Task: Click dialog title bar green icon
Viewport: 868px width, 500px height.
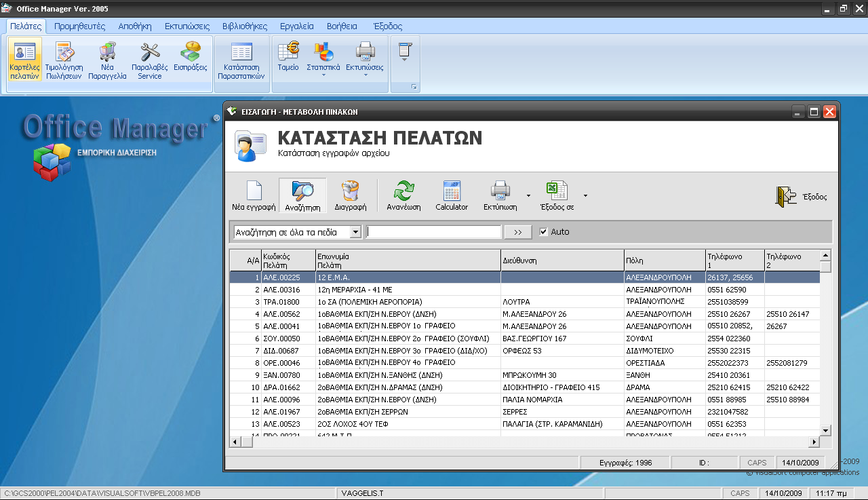Action: [x=233, y=112]
